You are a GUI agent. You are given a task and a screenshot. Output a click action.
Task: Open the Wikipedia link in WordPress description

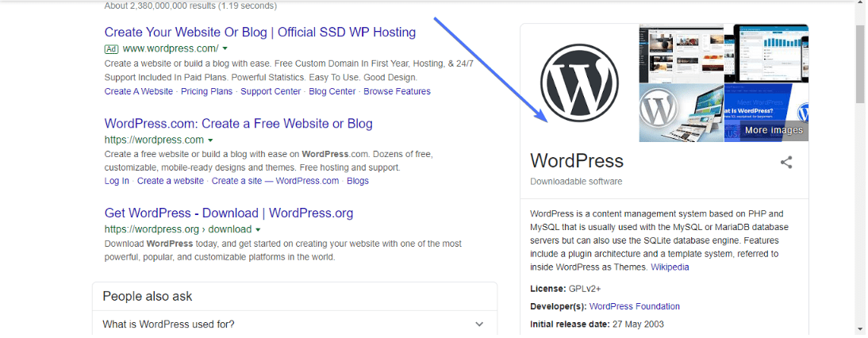coord(670,267)
